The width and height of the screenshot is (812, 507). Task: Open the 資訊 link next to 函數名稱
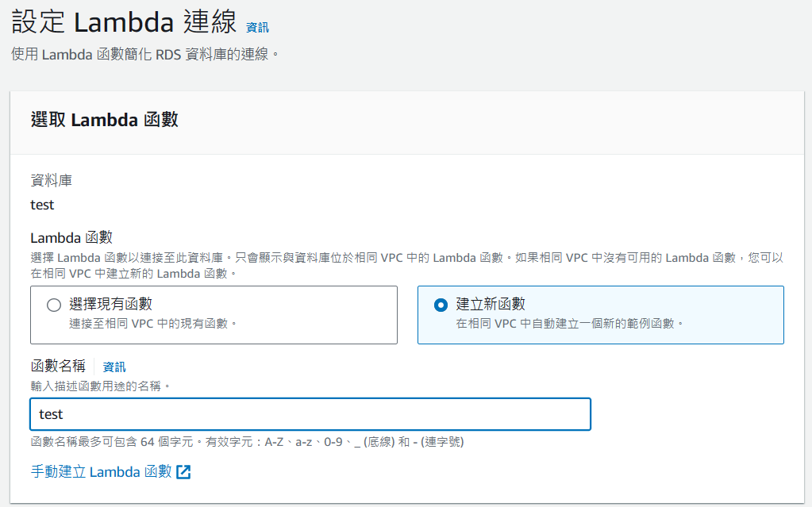(114, 367)
